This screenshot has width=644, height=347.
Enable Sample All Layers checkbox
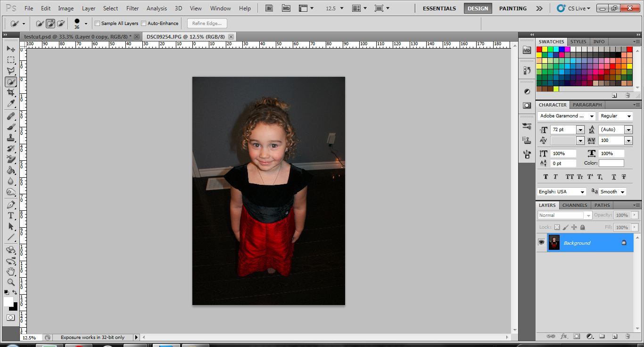[98, 23]
